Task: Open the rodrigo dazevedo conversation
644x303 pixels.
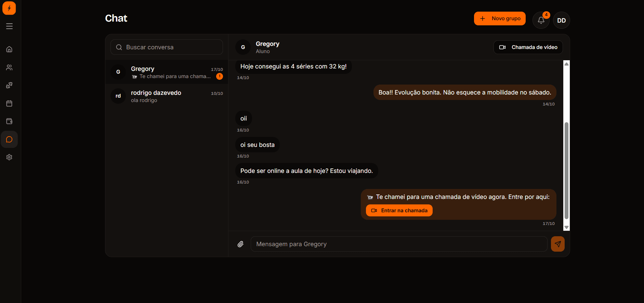Action: pos(167,96)
